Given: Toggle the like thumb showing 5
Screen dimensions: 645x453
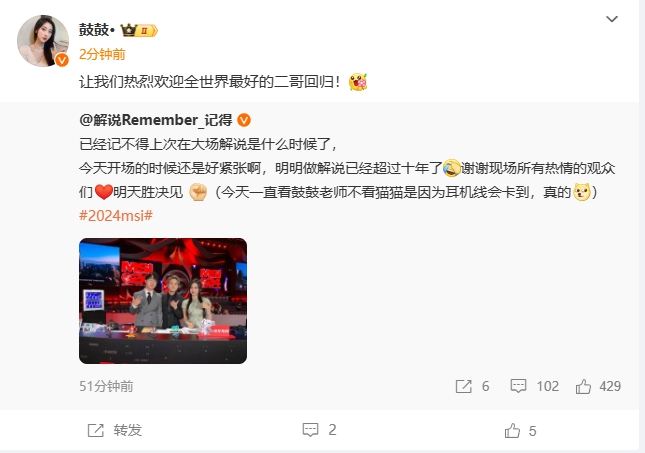Looking at the screenshot, I should click(x=512, y=431).
